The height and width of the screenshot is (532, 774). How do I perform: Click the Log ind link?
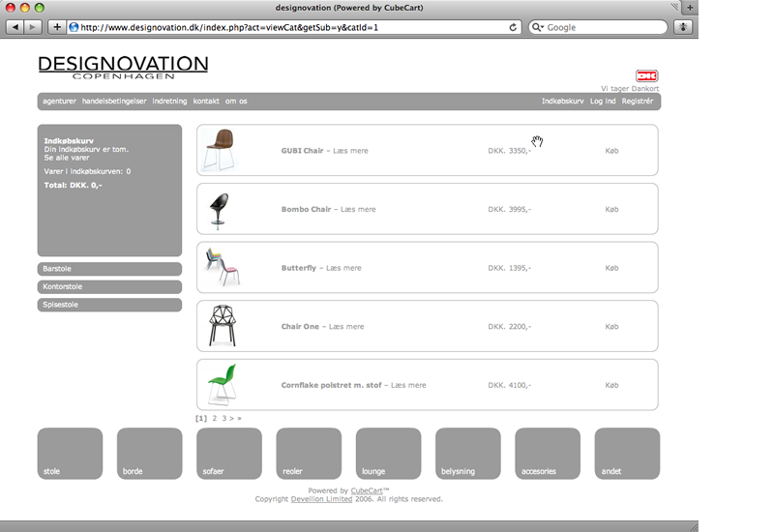tap(603, 102)
